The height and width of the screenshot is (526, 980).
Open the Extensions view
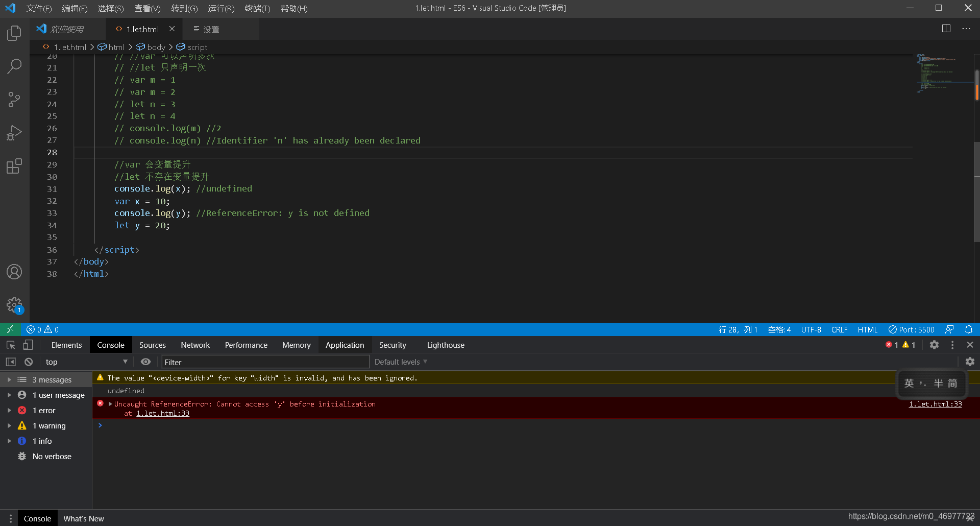coord(14,166)
